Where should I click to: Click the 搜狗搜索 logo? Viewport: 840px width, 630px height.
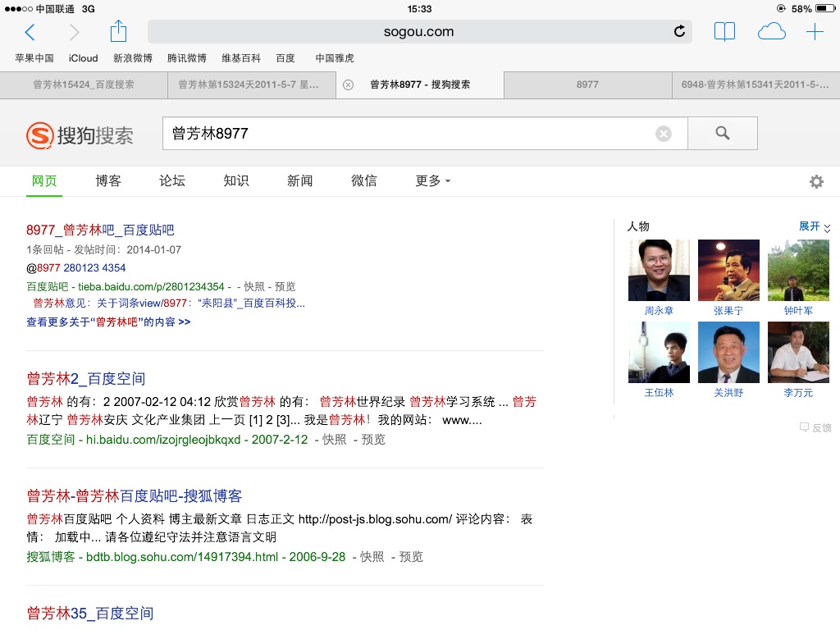[80, 135]
